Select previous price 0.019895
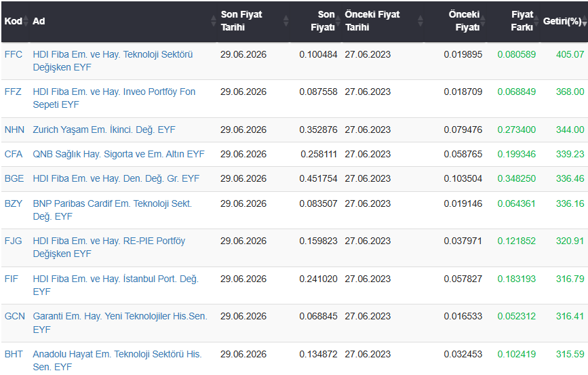This screenshot has width=588, height=375. [463, 54]
